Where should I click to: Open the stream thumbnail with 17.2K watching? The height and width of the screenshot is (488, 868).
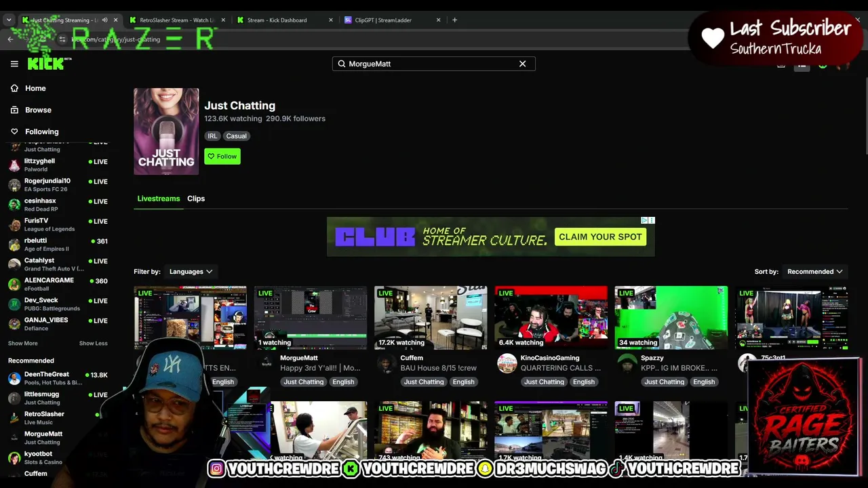tap(431, 318)
